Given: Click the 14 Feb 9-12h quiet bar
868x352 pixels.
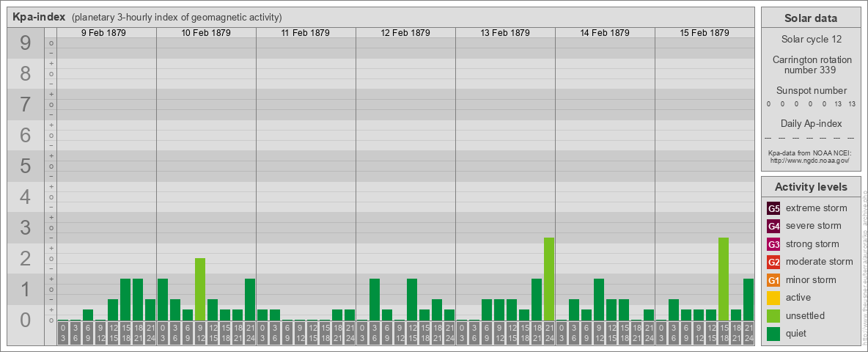Looking at the screenshot, I should pyautogui.click(x=598, y=299).
